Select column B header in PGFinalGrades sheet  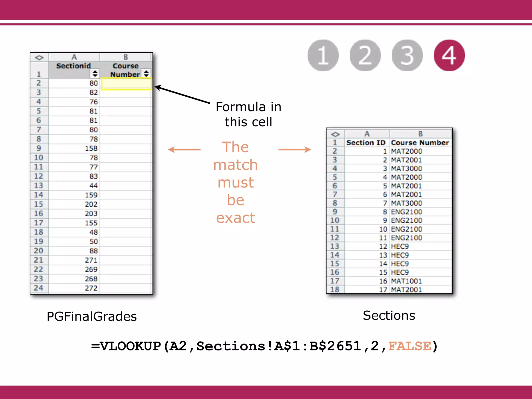126,57
